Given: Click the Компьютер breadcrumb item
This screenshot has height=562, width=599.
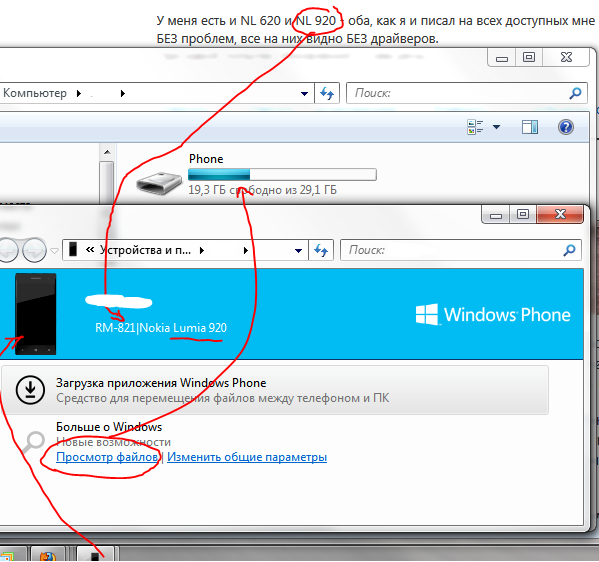Looking at the screenshot, I should 35,93.
